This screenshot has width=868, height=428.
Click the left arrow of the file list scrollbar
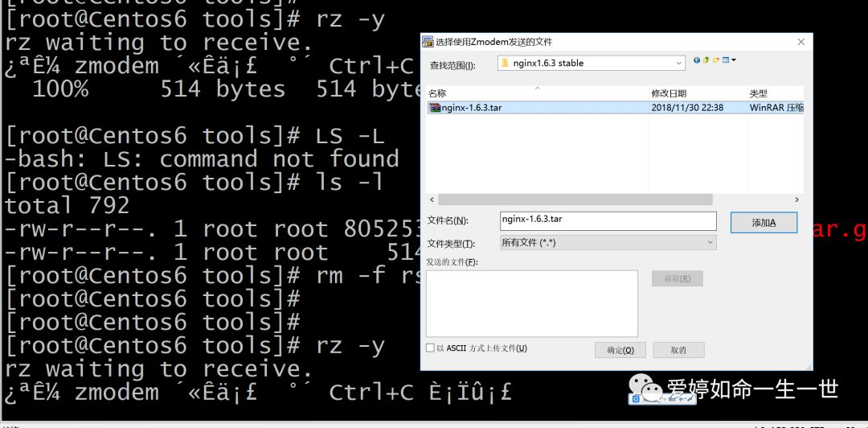coord(432,200)
